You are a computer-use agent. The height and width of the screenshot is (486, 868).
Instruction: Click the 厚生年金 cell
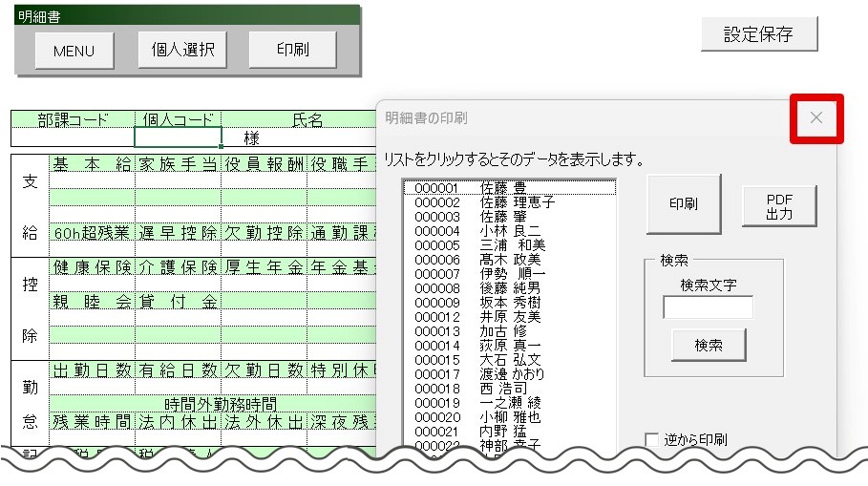[265, 267]
